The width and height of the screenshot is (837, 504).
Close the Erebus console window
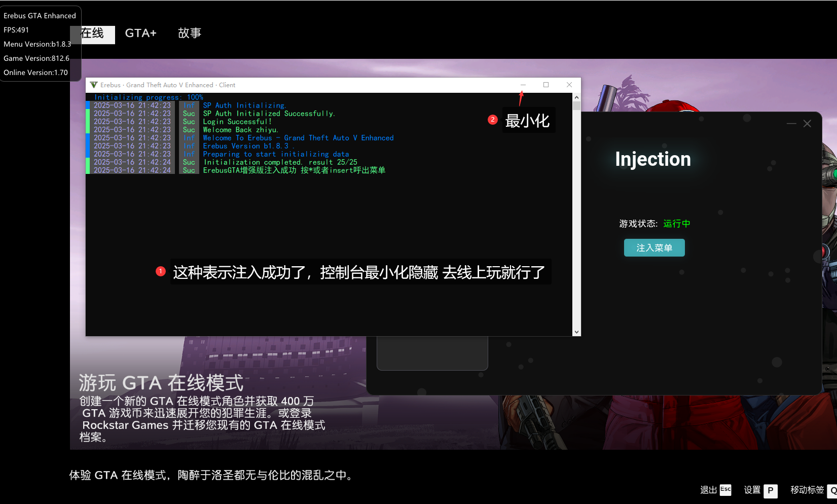(569, 85)
